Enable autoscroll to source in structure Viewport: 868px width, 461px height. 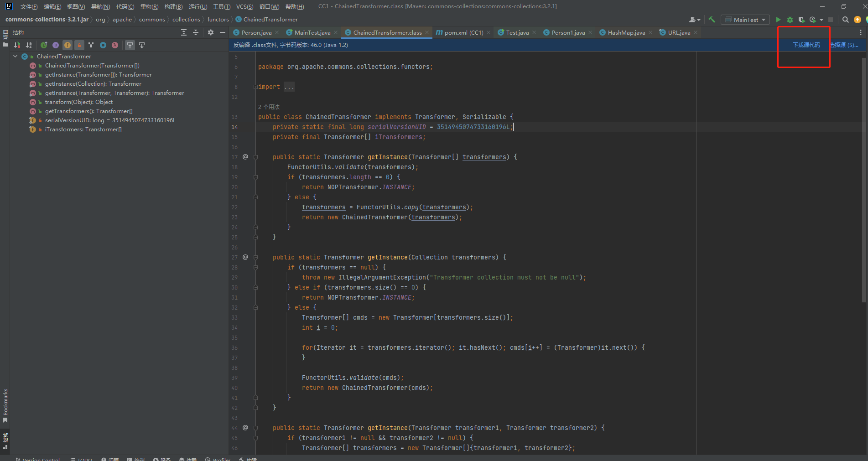(130, 45)
